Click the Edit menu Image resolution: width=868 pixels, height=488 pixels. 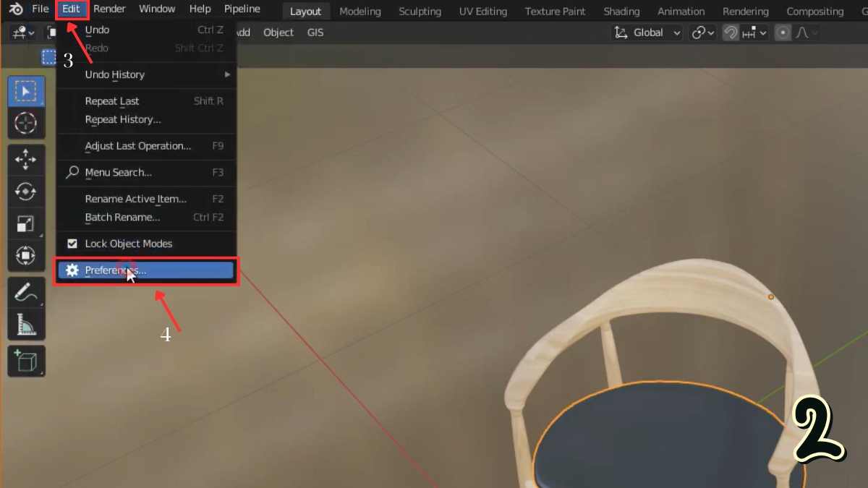(x=71, y=9)
